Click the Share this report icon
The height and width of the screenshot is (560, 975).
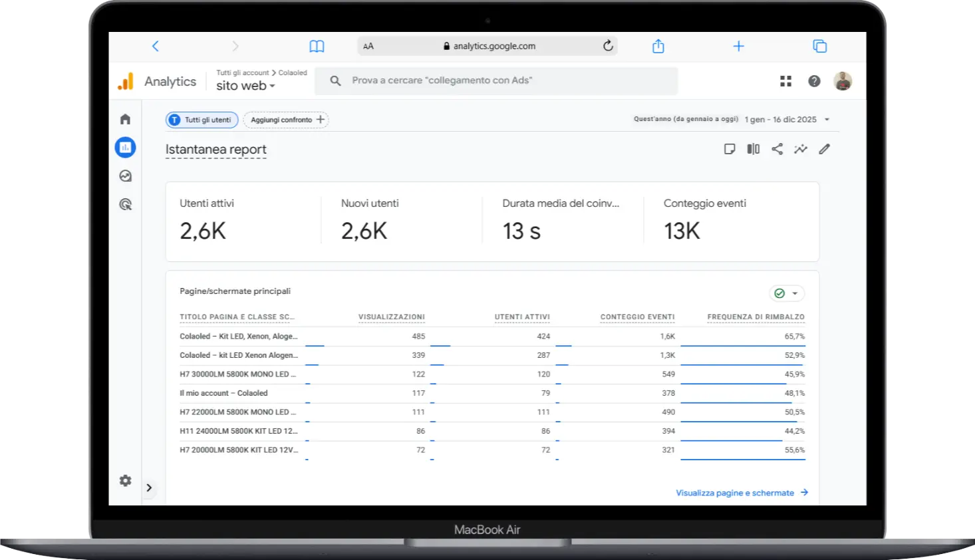pyautogui.click(x=777, y=149)
